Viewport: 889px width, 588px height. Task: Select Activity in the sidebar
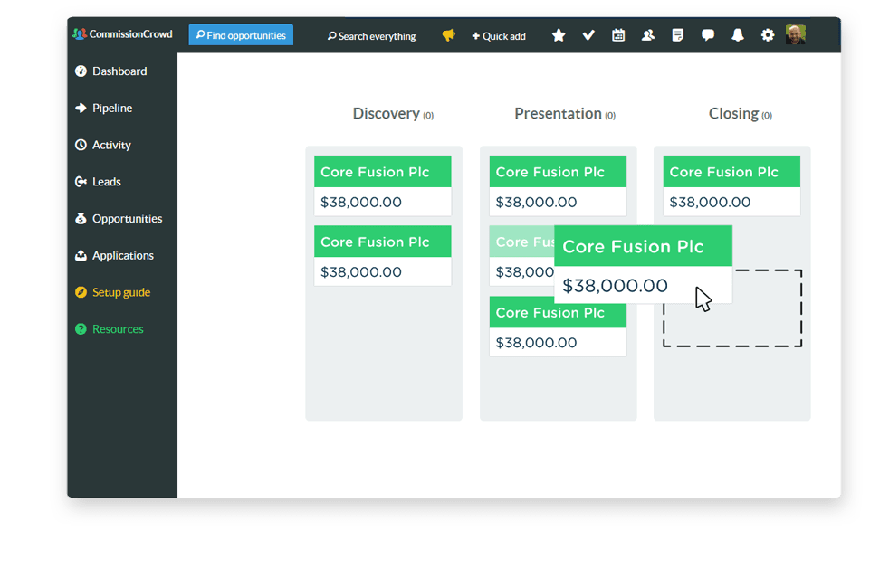click(111, 145)
